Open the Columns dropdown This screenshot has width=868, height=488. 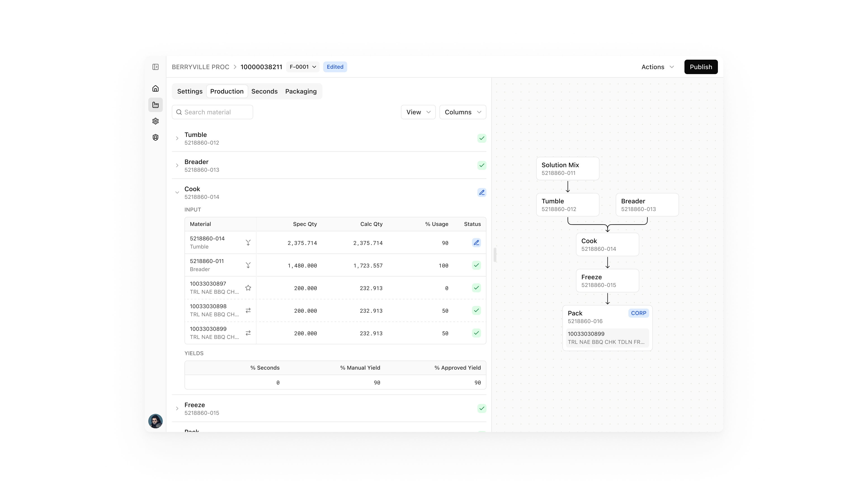click(x=463, y=112)
